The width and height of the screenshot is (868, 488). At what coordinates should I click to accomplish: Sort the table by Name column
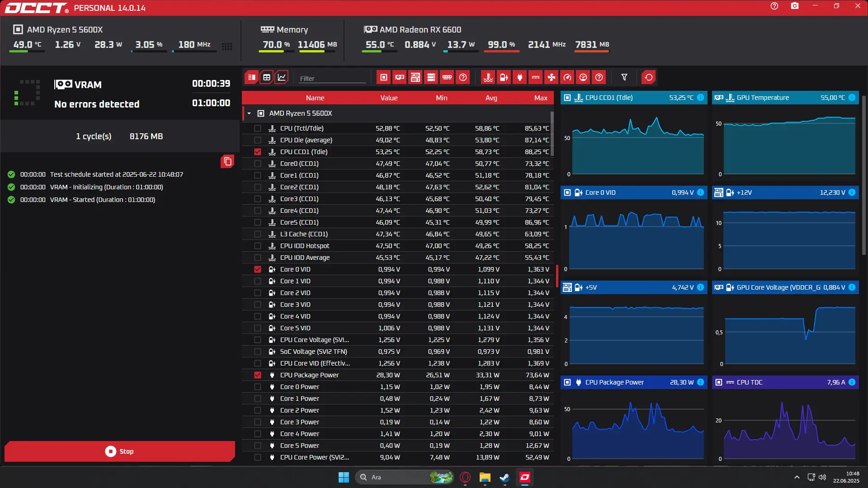[315, 98]
